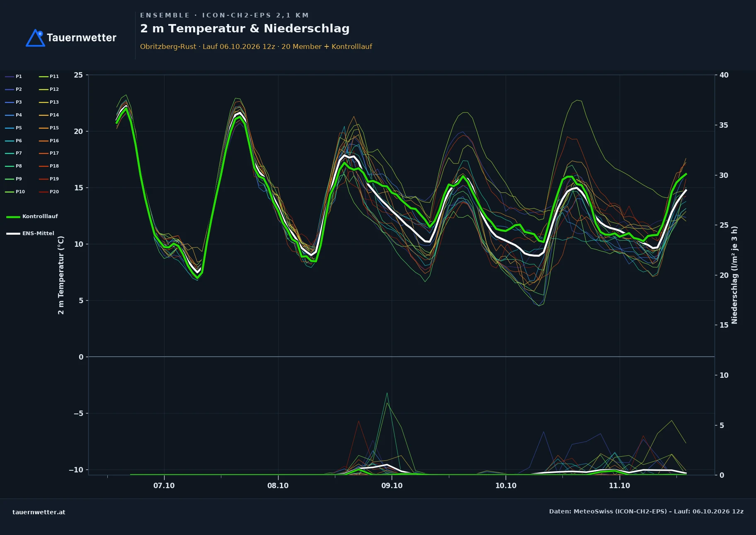Select the P18 legend entry
756x535 pixels.
click(49, 166)
